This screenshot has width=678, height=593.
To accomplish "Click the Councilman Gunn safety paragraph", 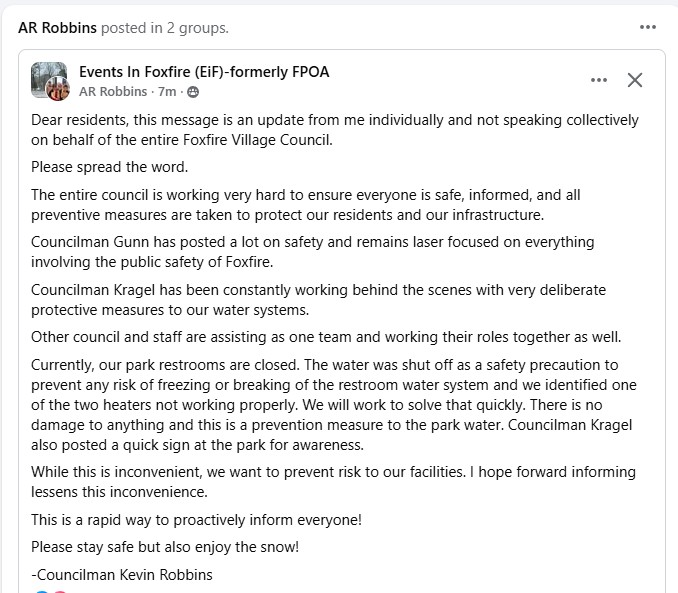I will [312, 252].
